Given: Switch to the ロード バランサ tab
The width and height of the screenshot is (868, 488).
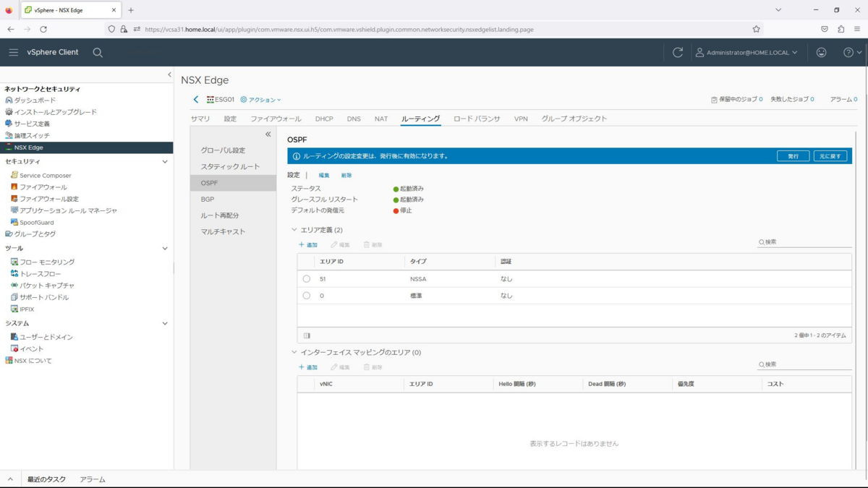Looking at the screenshot, I should 477,119.
